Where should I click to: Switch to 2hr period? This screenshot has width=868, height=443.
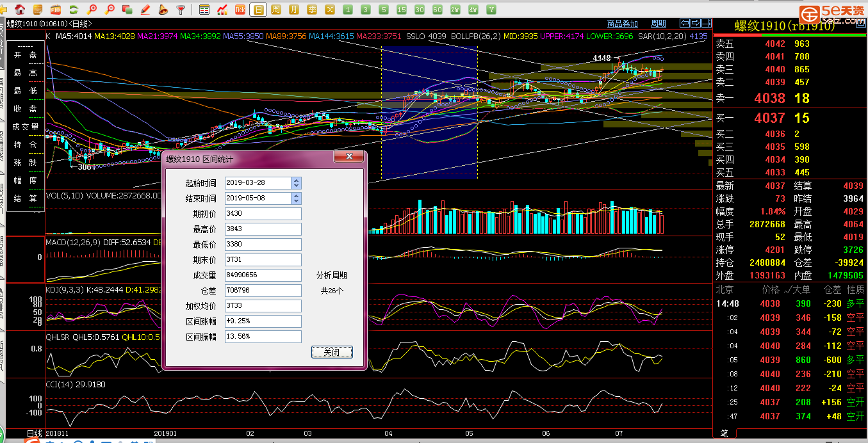coord(455,10)
